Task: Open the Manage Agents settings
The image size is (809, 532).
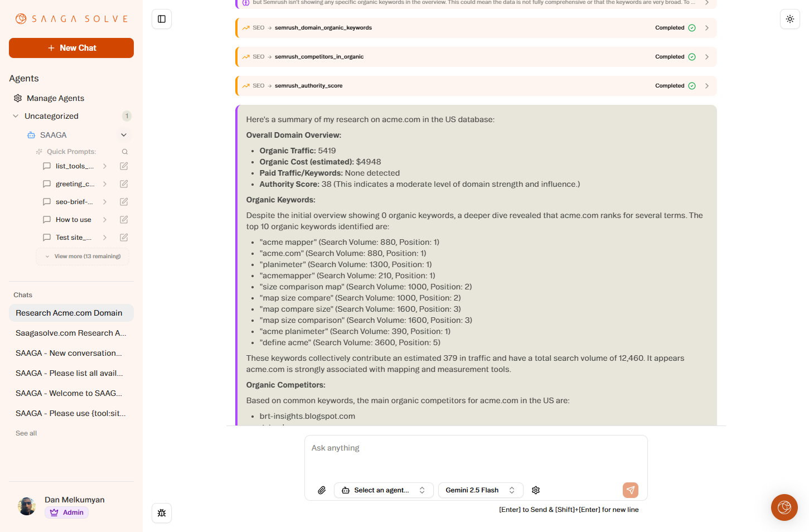Action: pos(55,98)
